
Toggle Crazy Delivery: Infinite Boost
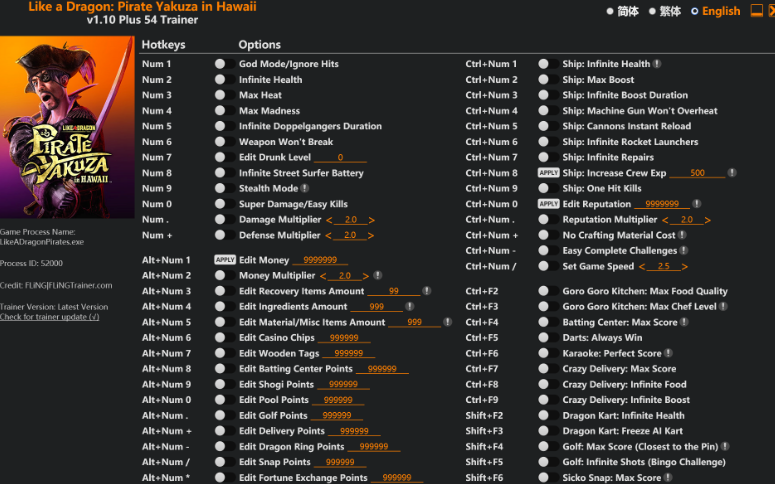tap(548, 400)
